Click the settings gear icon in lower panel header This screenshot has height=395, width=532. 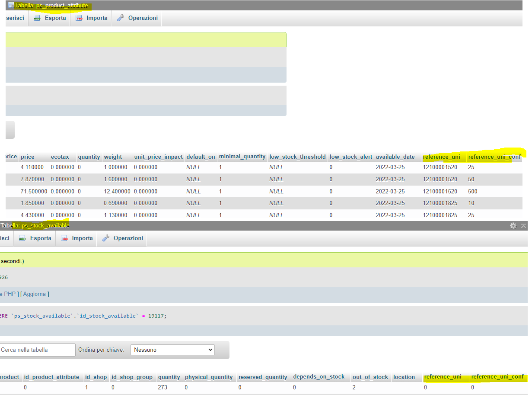tap(513, 225)
